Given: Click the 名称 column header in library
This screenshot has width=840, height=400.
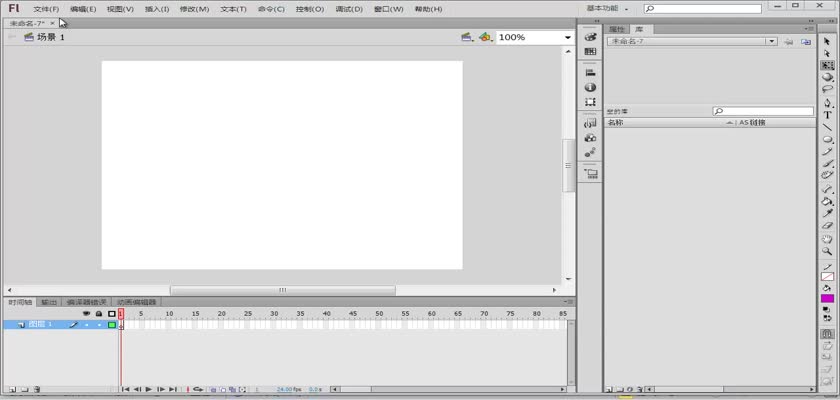Looking at the screenshot, I should pos(664,123).
